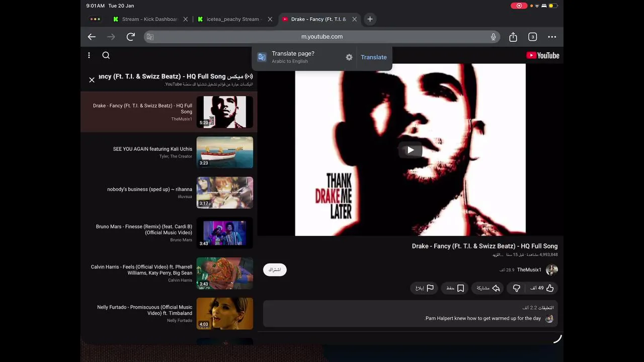The image size is (644, 362).
Task: Play Calvin Harris Feels video thumbnail
Action: point(225,273)
